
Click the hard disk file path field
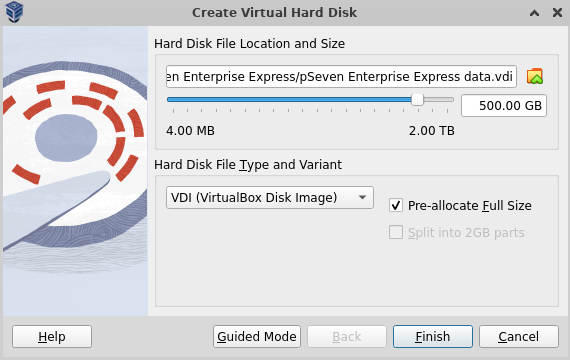coord(341,76)
